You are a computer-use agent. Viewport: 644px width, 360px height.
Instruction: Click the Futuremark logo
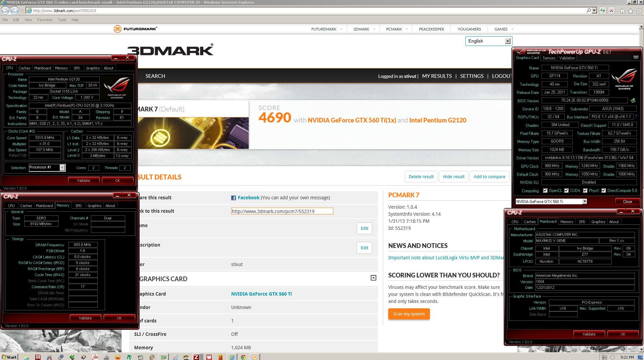click(x=135, y=29)
